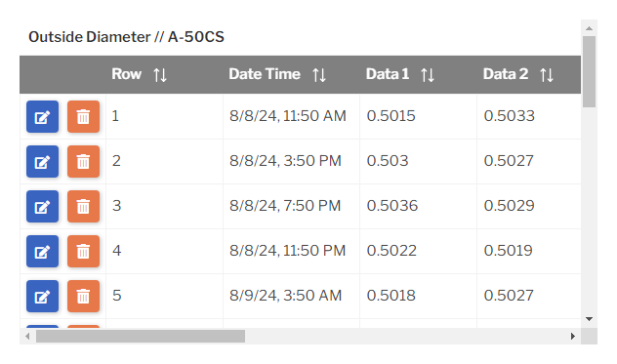Edit the 8/8/24, 7:50 PM entry
The image size is (617, 364).
pyautogui.click(x=43, y=206)
